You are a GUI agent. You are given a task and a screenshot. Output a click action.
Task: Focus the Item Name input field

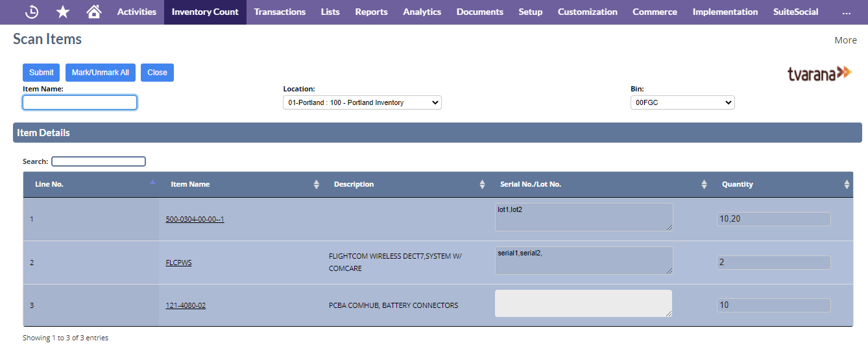pyautogui.click(x=80, y=102)
